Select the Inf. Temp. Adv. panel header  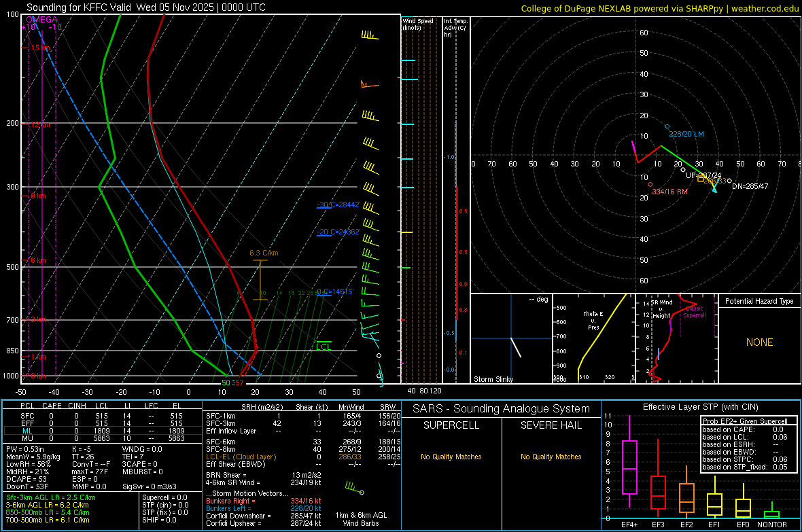[x=455, y=28]
